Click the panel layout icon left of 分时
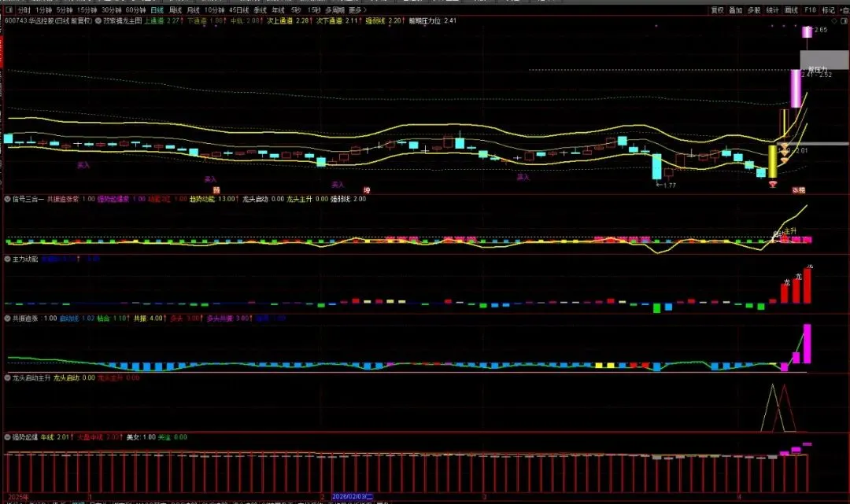Viewport: 850px width, 504px height. [x=9, y=10]
